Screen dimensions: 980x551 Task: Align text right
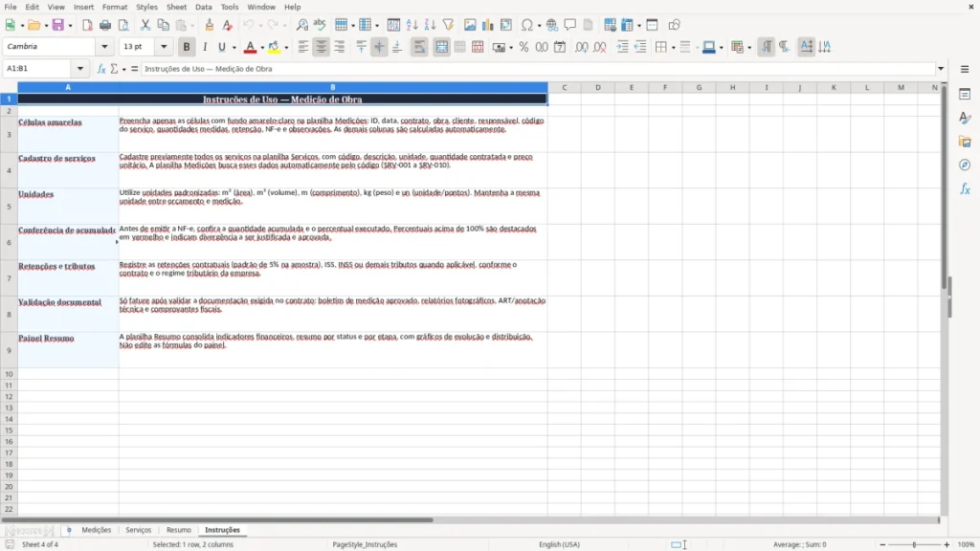tap(340, 47)
